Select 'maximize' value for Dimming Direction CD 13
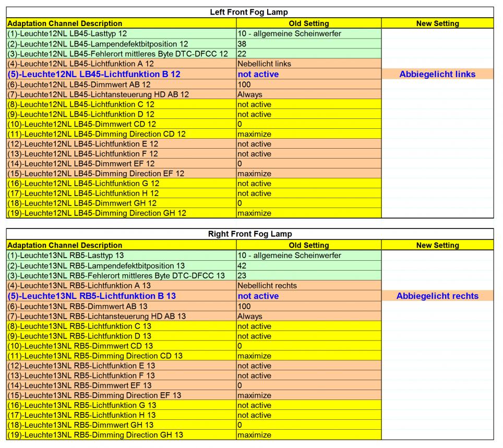 [x=254, y=356]
